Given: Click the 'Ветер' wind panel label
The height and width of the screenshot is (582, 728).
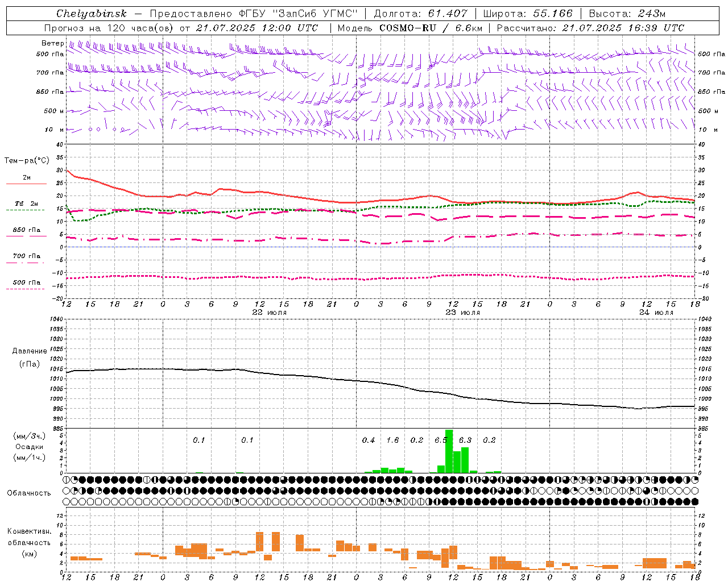Looking at the screenshot, I should 52,43.
